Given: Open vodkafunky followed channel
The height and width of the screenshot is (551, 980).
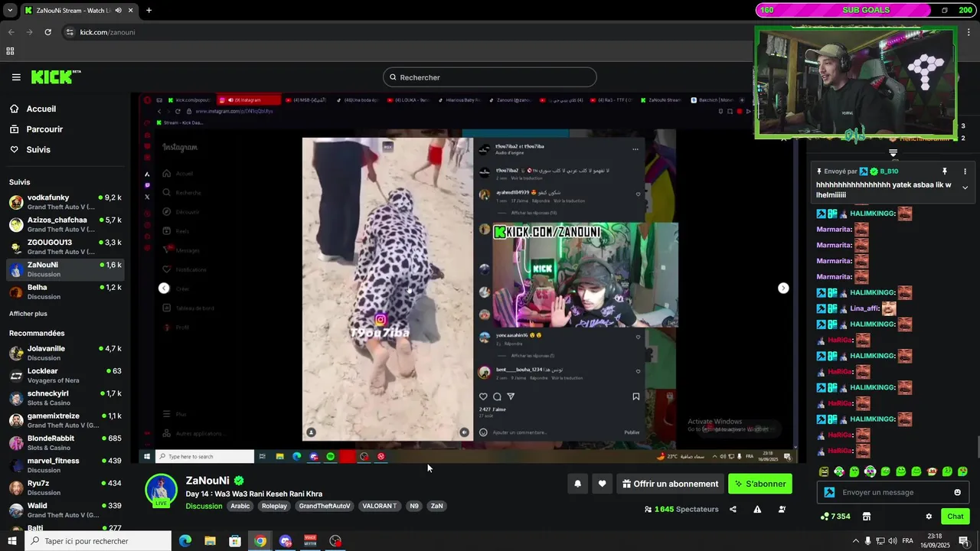Looking at the screenshot, I should coord(65,202).
